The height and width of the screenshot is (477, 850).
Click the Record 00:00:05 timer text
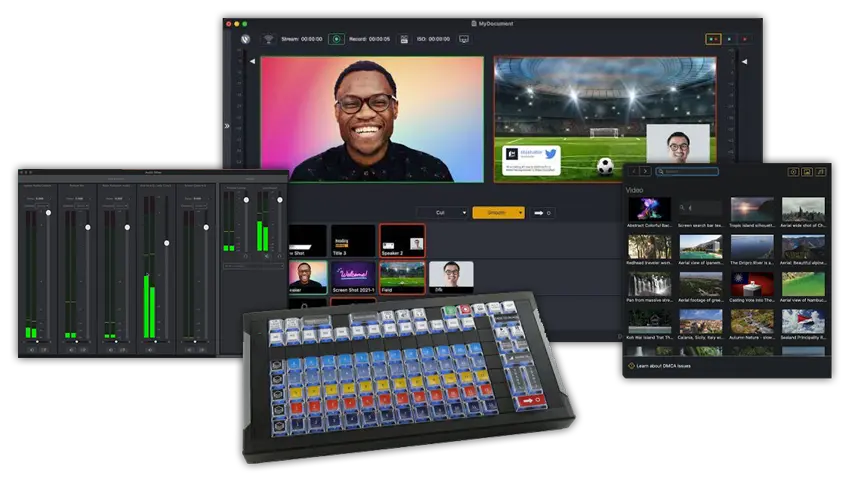(x=369, y=39)
